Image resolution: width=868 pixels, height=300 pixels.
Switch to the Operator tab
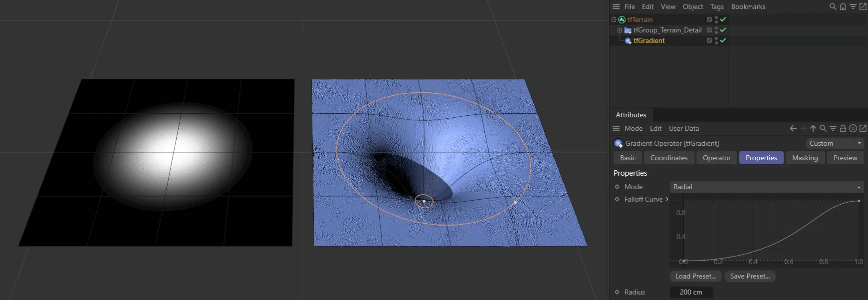(716, 158)
